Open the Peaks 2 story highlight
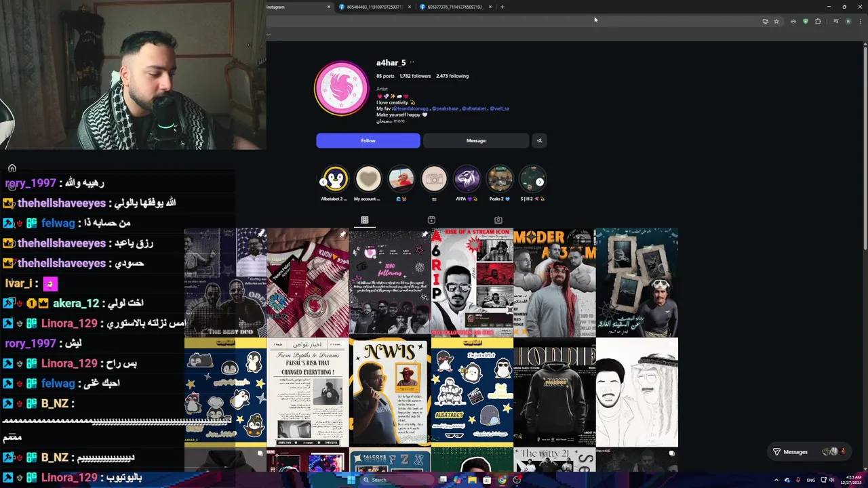Viewport: 868px width, 488px height. click(500, 180)
